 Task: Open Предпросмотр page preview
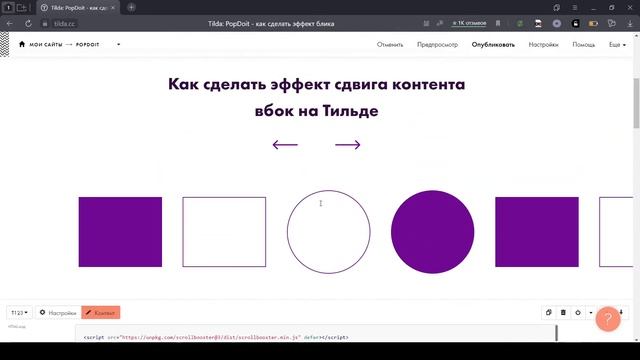pyautogui.click(x=437, y=44)
